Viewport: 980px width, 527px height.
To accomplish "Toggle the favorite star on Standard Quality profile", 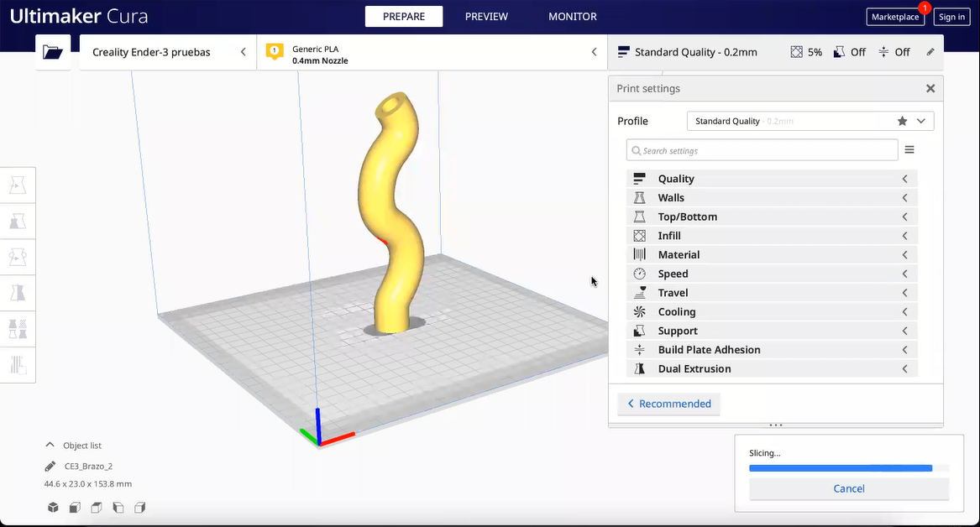I will tap(902, 121).
